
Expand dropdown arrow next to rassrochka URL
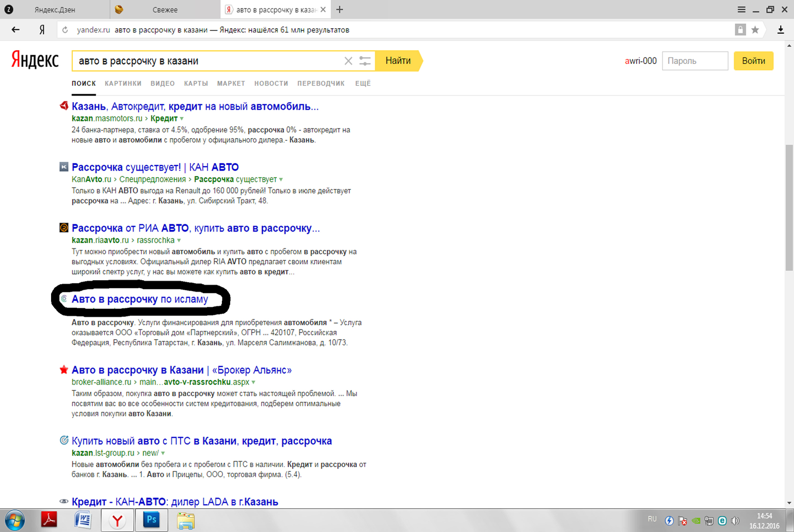[x=179, y=240]
